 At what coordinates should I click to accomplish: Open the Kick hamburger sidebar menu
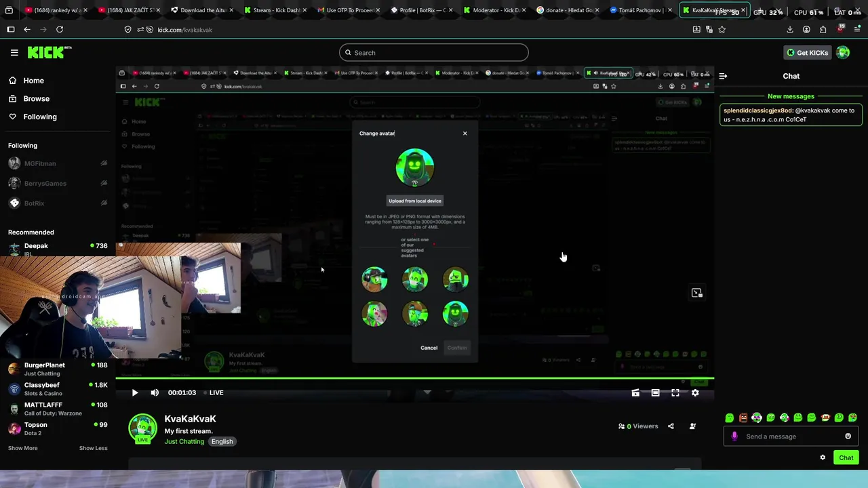point(14,52)
